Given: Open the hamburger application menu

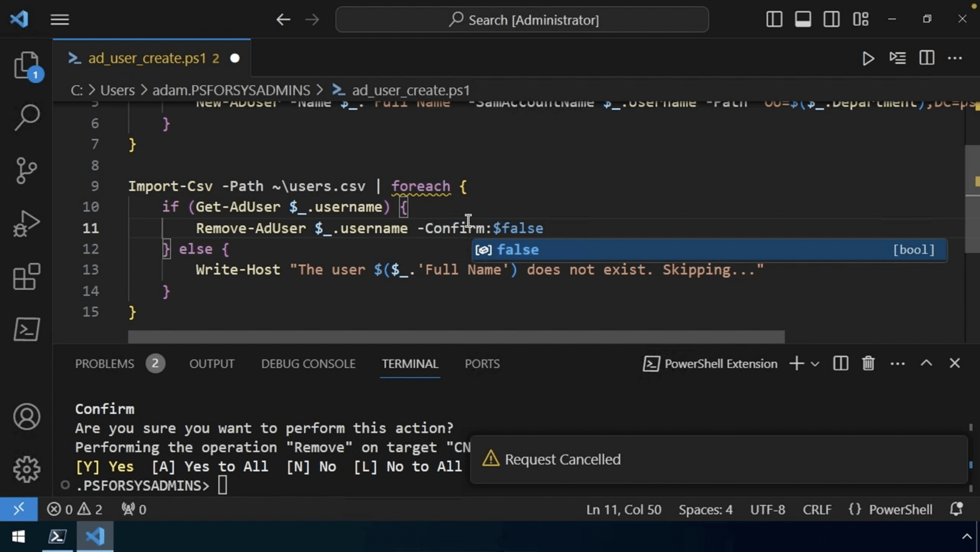Looking at the screenshot, I should pos(60,19).
